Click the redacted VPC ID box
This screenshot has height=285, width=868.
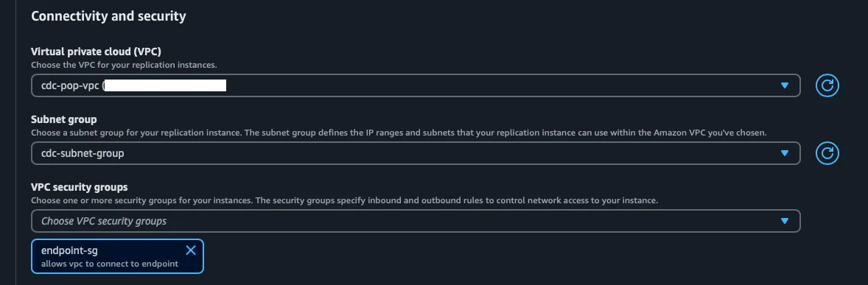166,85
